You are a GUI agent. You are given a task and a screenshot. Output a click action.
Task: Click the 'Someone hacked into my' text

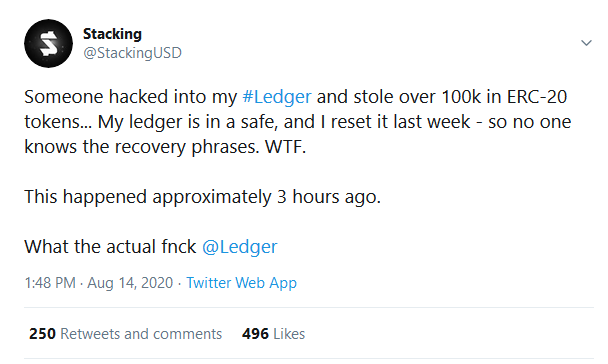click(x=131, y=97)
